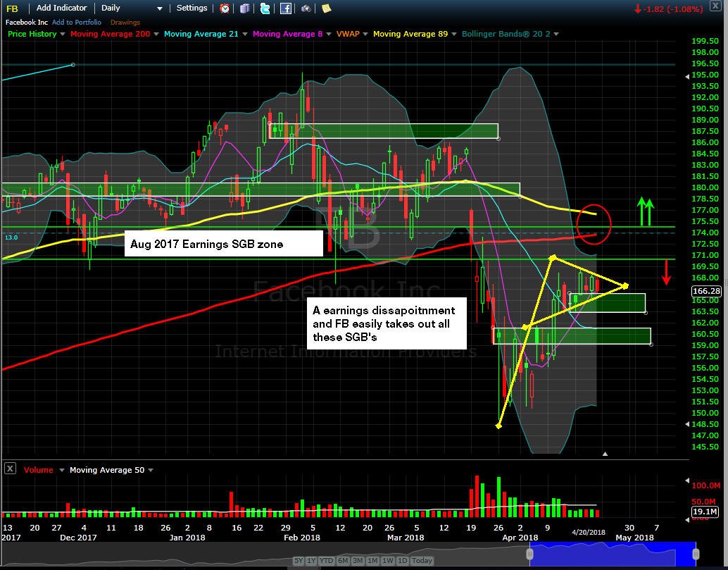Click the 4/20/2018 date label
The height and width of the screenshot is (570, 728).
point(589,533)
